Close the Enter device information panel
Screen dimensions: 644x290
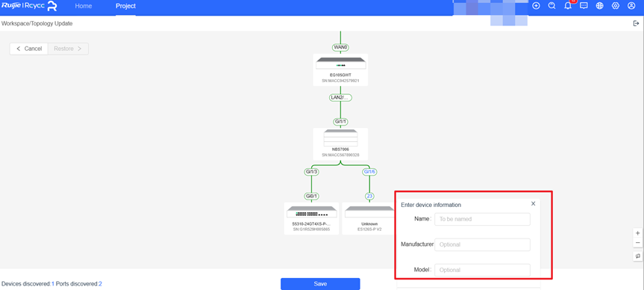tap(533, 203)
